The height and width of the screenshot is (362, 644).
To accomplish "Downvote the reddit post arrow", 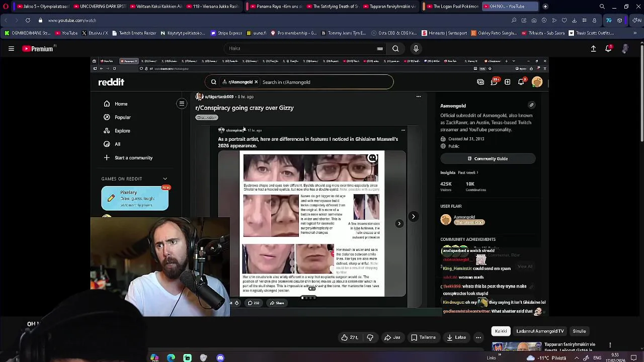I will tap(236, 303).
